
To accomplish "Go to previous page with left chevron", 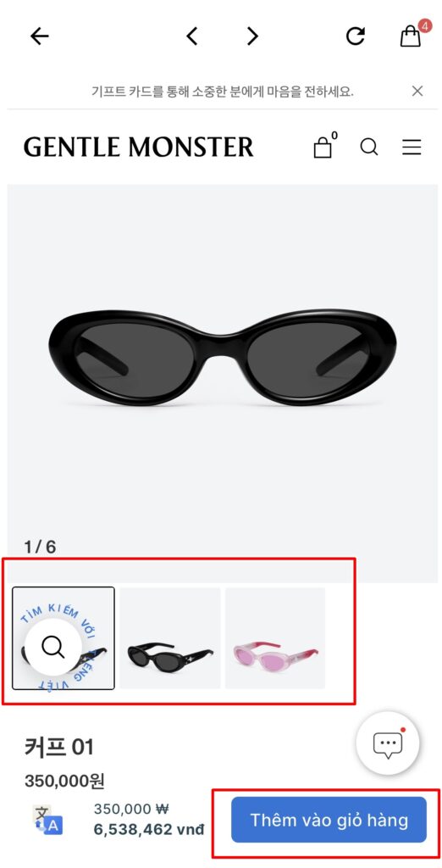I will coord(191,36).
